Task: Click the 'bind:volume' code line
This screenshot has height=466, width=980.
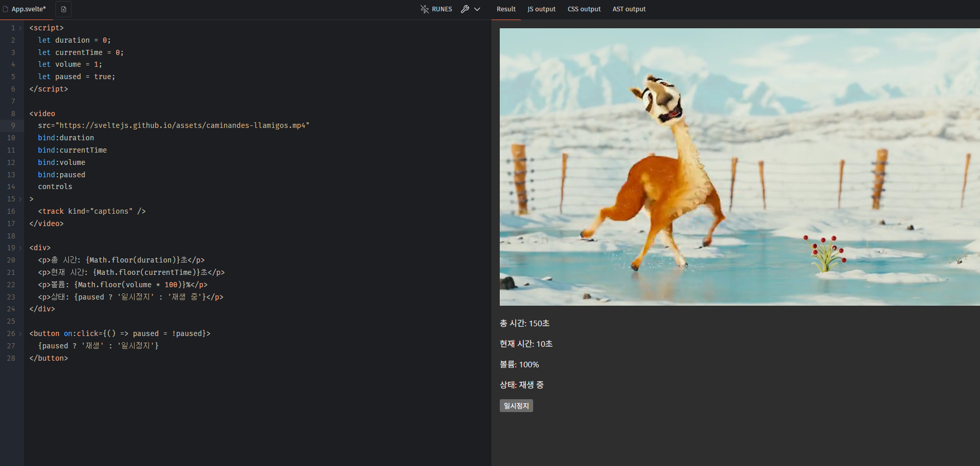Action: pos(62,162)
